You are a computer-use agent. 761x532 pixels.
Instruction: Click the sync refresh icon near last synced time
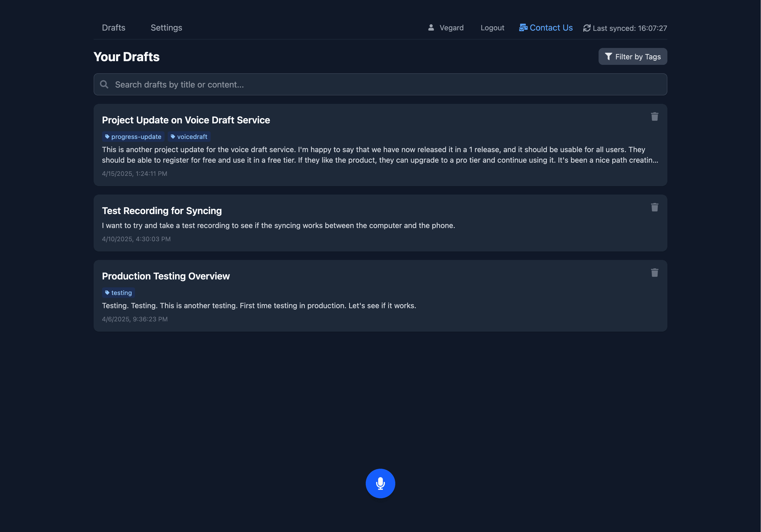tap(587, 28)
